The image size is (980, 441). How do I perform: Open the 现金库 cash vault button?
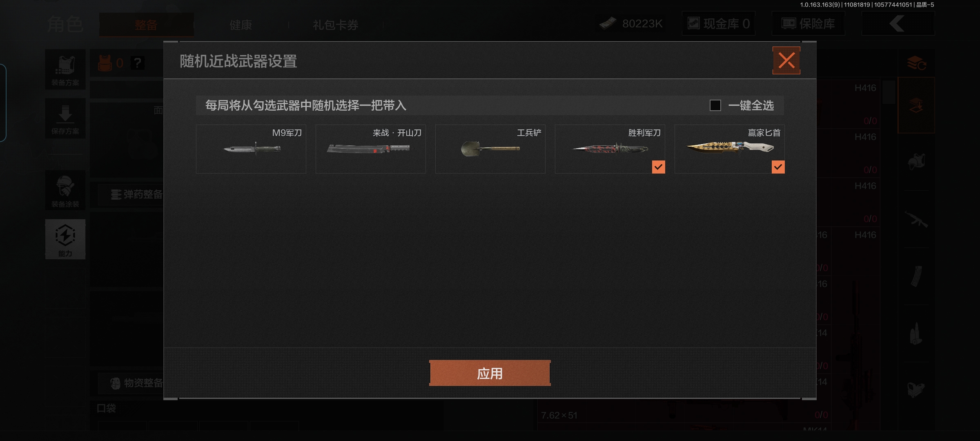coord(719,24)
